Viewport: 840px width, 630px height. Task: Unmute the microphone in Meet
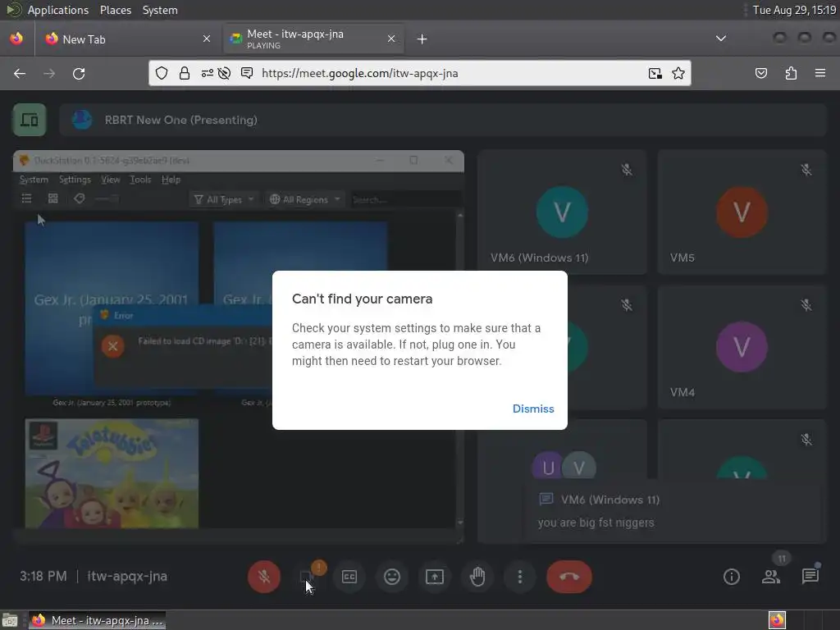click(263, 577)
